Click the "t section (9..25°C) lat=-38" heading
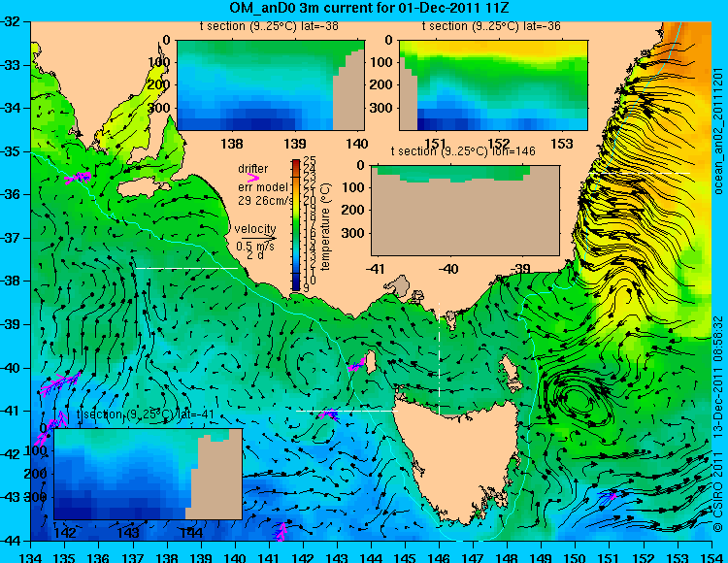The image size is (728, 563). (269, 26)
